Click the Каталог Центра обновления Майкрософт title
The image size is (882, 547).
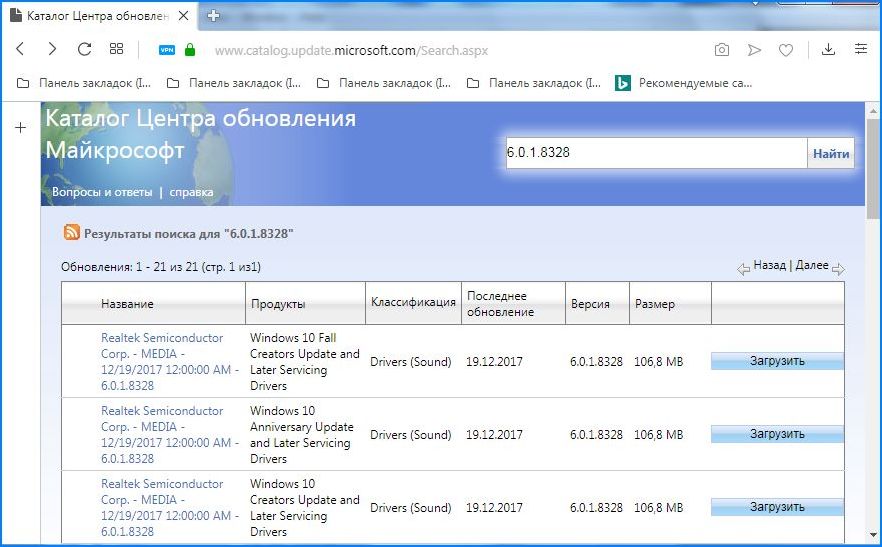click(x=200, y=134)
